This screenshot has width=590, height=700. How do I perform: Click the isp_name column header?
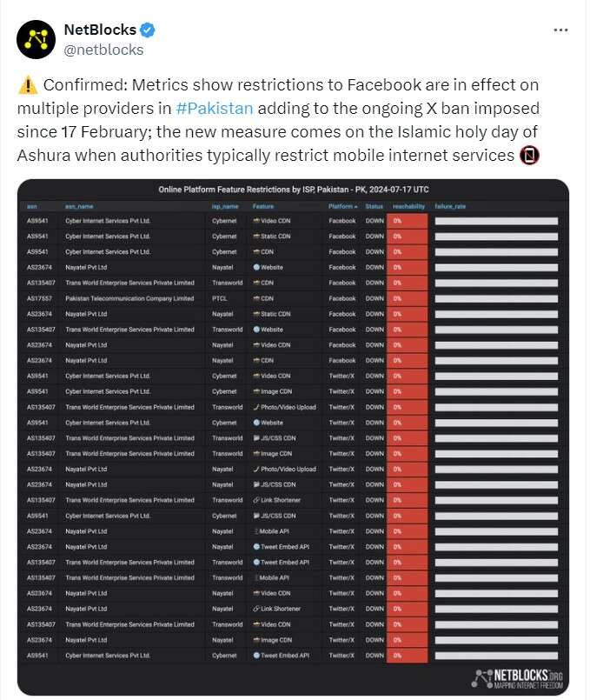coord(225,206)
